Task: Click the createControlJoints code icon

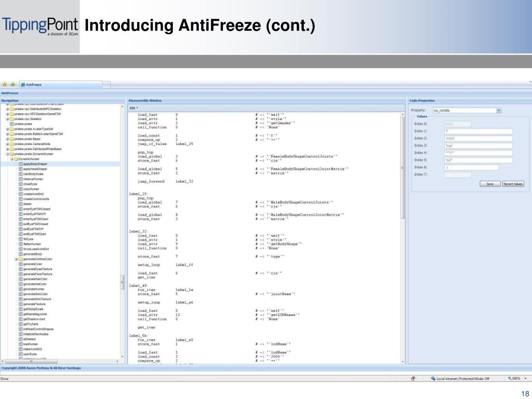Action: tap(21, 199)
